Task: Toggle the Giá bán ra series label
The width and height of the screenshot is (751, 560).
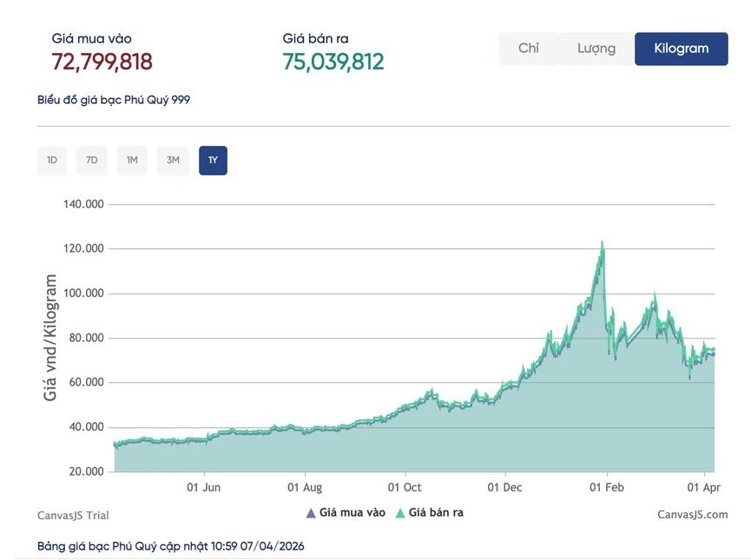Action: click(436, 513)
